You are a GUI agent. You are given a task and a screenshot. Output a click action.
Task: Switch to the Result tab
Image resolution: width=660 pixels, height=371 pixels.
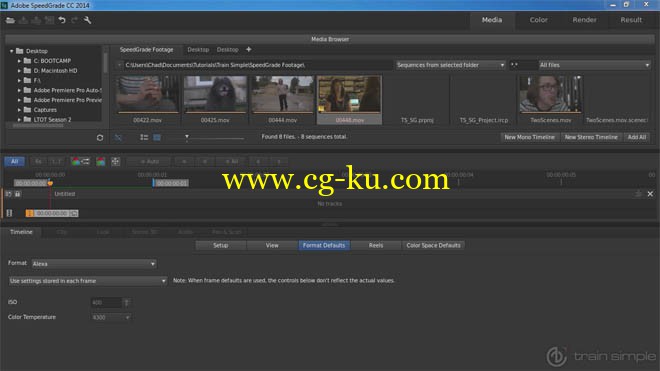[631, 20]
